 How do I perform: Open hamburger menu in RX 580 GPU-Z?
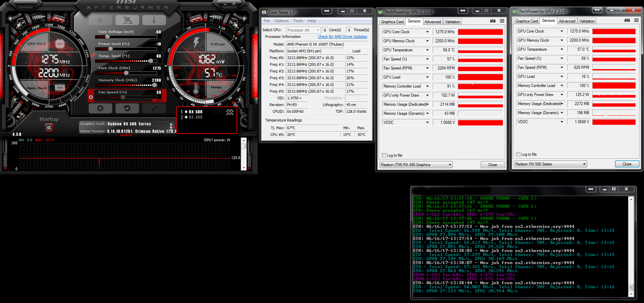coord(636,20)
